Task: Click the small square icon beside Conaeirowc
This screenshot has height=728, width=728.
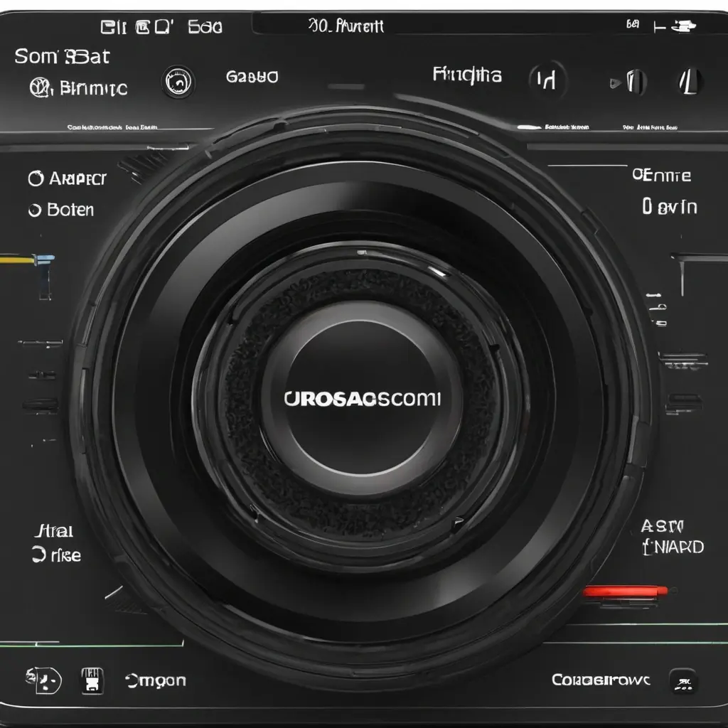Action: (x=682, y=680)
